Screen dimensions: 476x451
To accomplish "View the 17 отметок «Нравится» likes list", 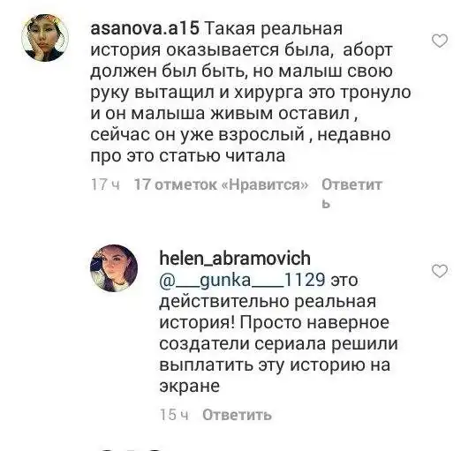I will pyautogui.click(x=221, y=184).
